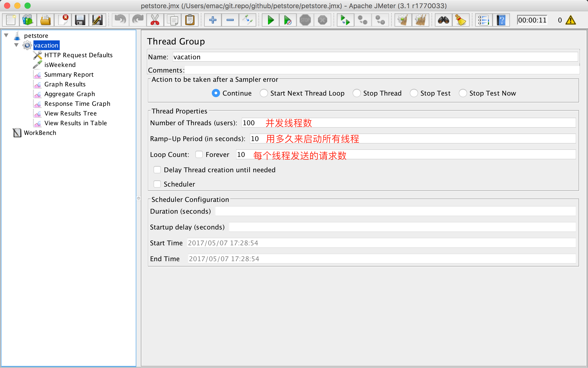The image size is (588, 368).
Task: Click the Start no pauses icon
Action: [288, 20]
